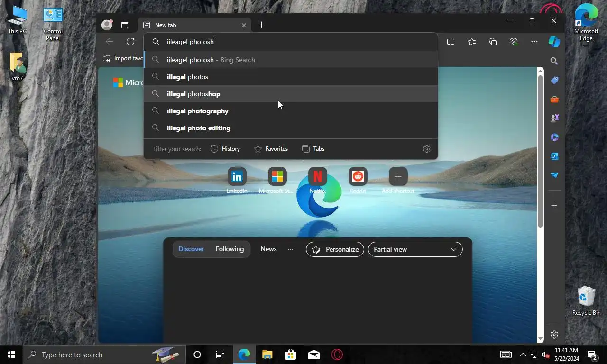Open the sidebar Tools briefcase icon

pos(554,100)
